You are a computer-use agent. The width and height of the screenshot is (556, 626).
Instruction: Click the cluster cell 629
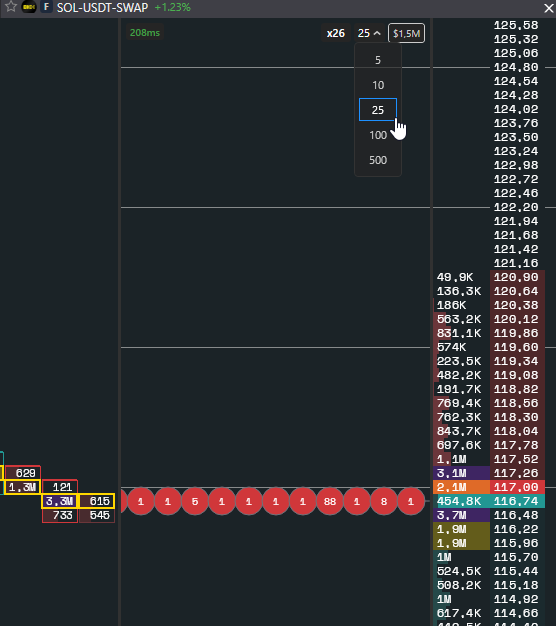coord(23,473)
